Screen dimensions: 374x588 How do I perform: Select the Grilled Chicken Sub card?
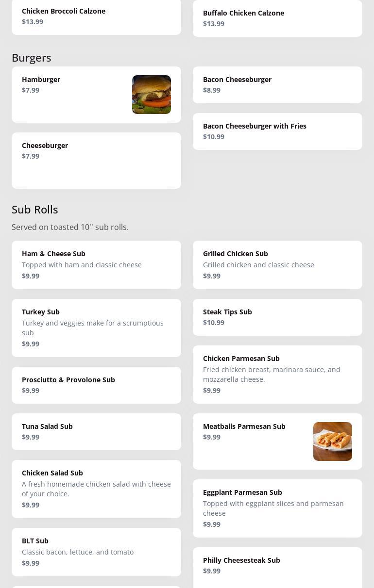click(x=277, y=265)
